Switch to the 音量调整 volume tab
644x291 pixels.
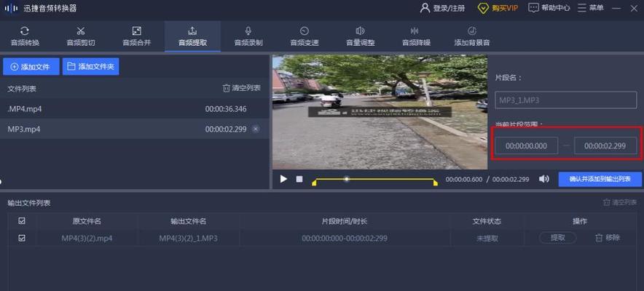point(360,36)
